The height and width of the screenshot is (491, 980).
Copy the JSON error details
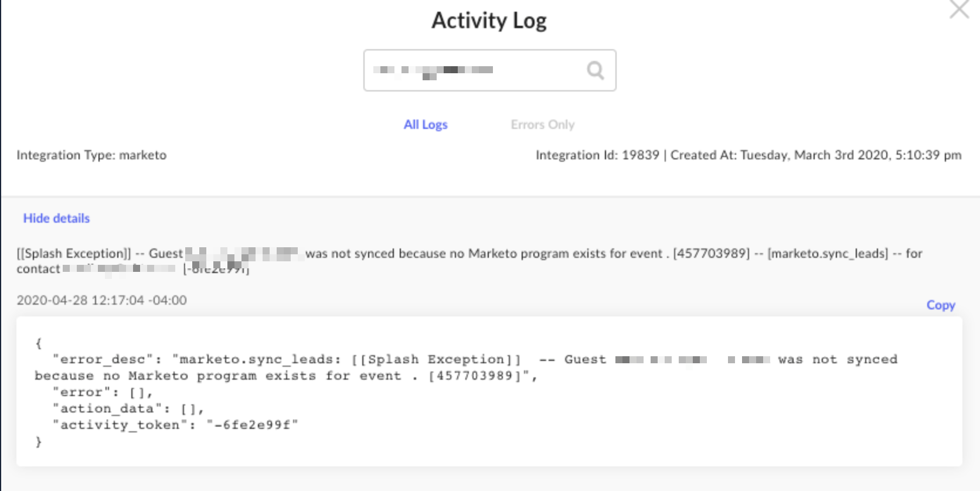(941, 305)
